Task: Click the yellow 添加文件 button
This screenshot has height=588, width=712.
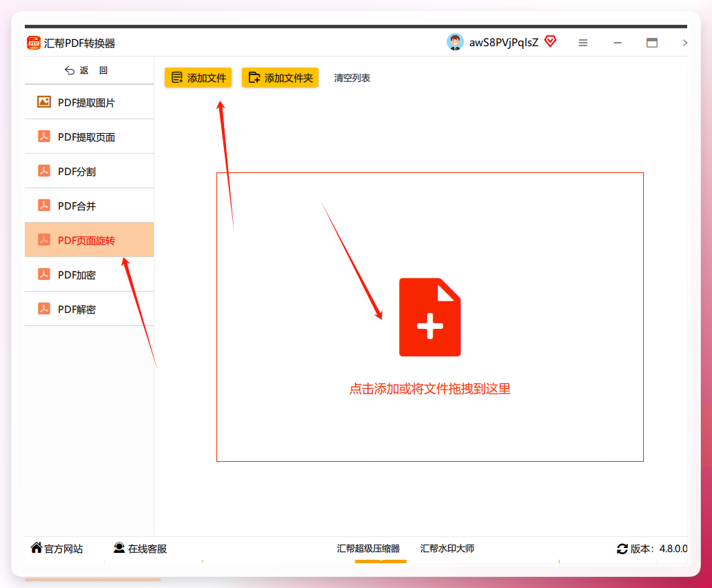Action: pos(199,78)
